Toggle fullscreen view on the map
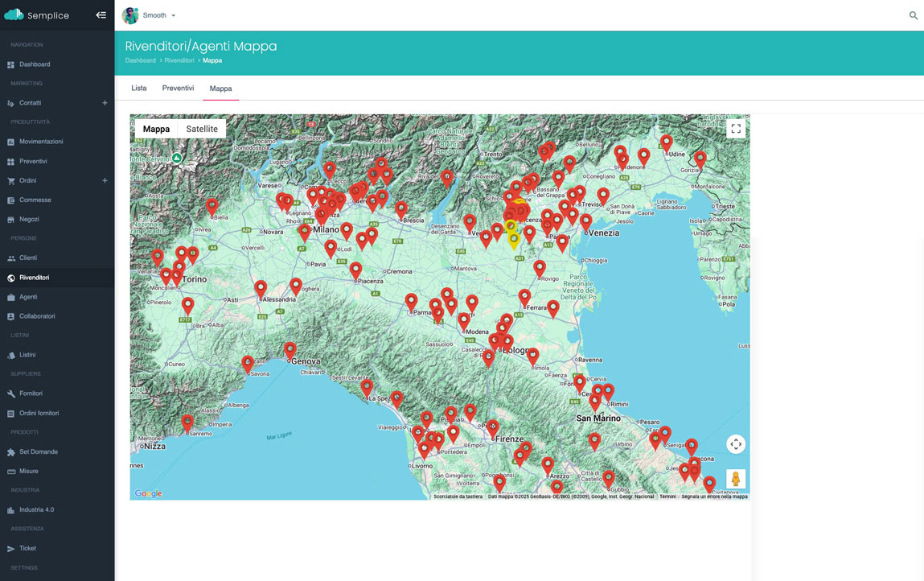The height and width of the screenshot is (581, 924). pos(735,129)
